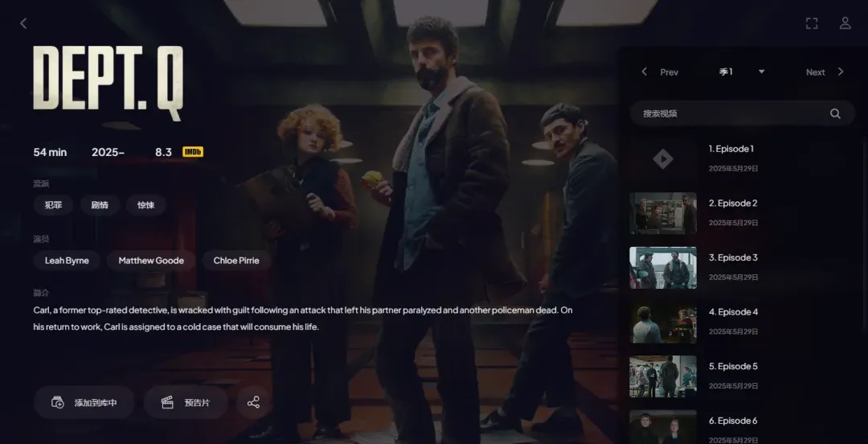Open the 季1 season dropdown
Image resolution: width=868 pixels, height=444 pixels.
(742, 72)
